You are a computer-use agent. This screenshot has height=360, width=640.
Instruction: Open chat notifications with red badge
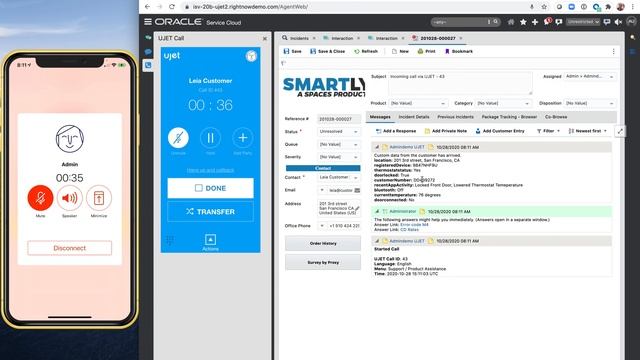pyautogui.click(x=547, y=22)
